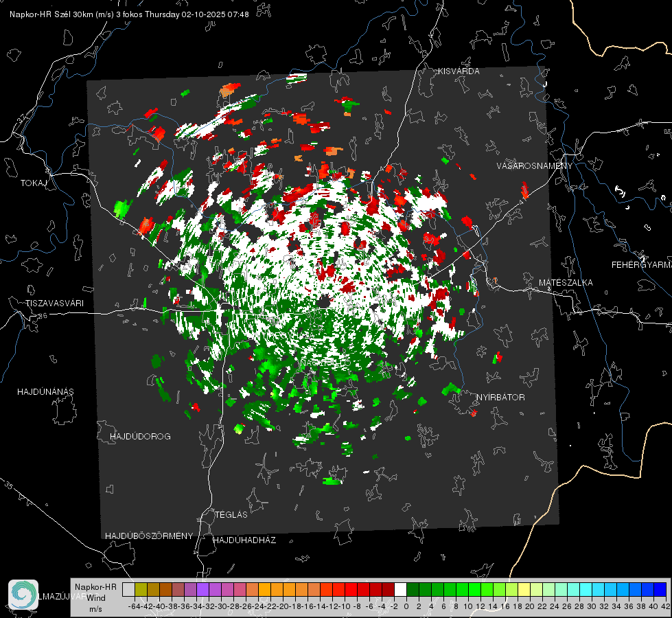
Task: Click the HAJDÚHADHÁZ town label
Action: click(244, 540)
